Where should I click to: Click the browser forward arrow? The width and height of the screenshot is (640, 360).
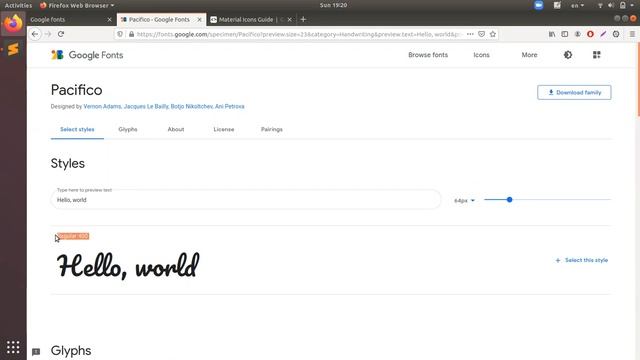tap(48, 34)
